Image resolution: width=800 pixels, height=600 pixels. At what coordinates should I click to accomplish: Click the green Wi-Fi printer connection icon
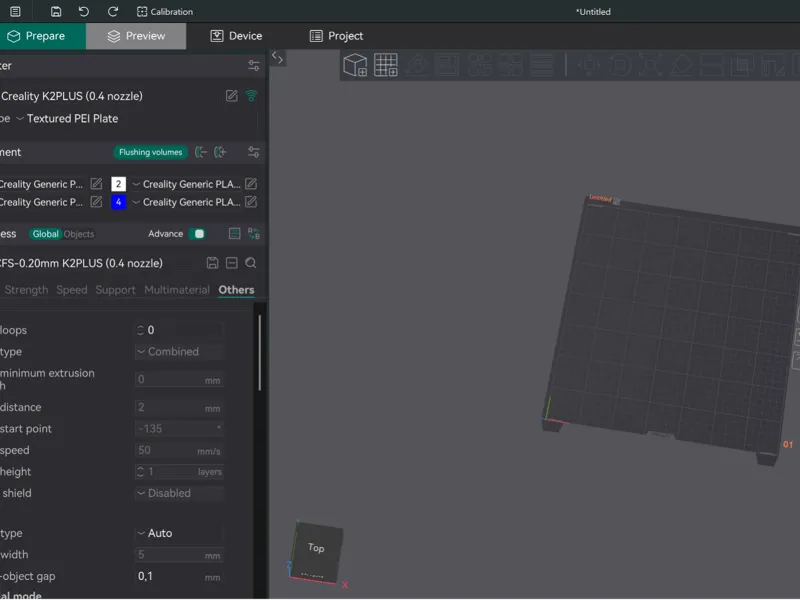(x=251, y=95)
